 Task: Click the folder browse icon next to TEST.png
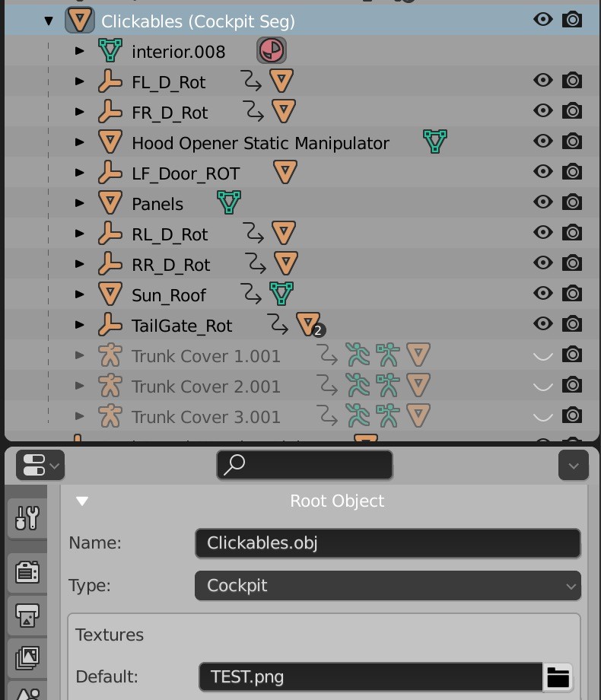558,677
